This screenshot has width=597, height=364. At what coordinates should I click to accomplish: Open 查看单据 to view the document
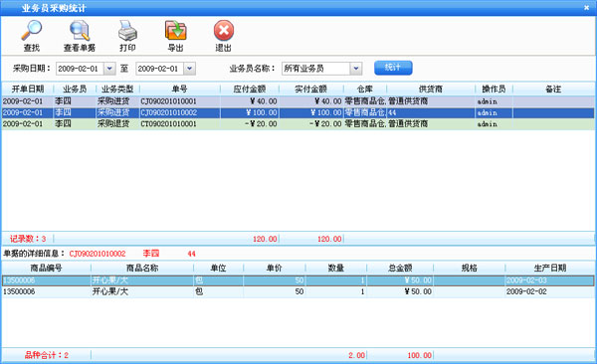point(80,31)
